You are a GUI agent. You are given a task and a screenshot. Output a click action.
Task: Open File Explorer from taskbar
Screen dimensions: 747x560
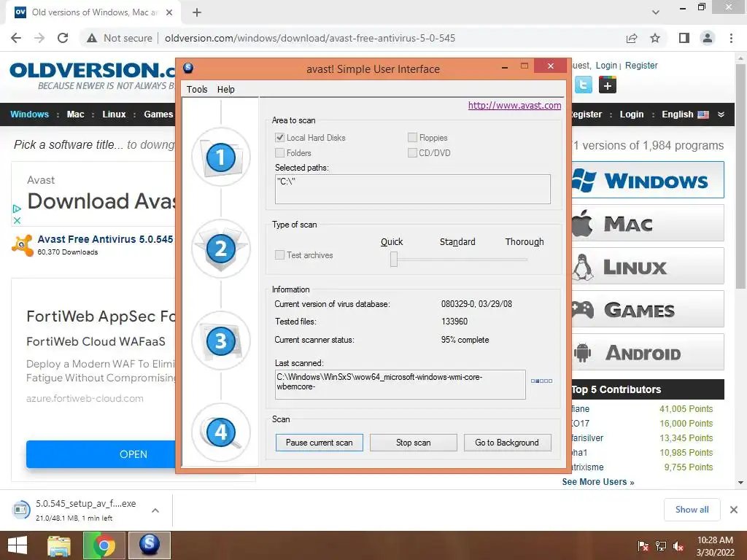click(59, 545)
